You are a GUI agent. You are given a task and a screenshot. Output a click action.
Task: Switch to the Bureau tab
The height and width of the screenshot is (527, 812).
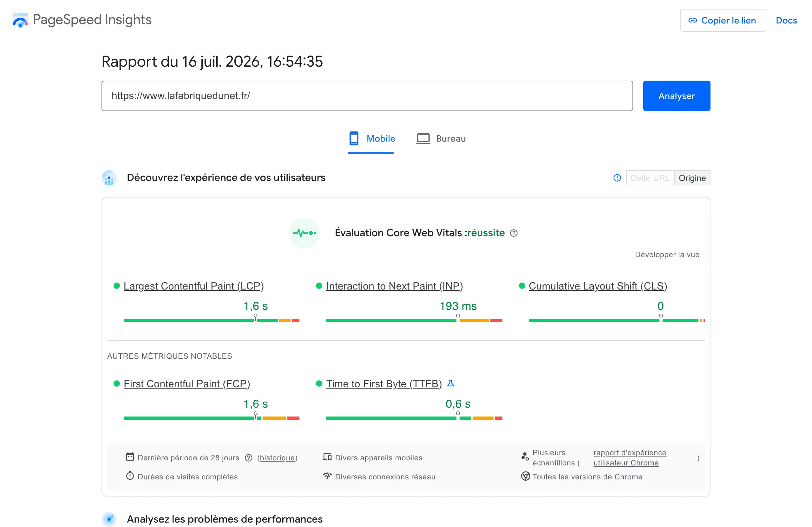[x=441, y=139]
